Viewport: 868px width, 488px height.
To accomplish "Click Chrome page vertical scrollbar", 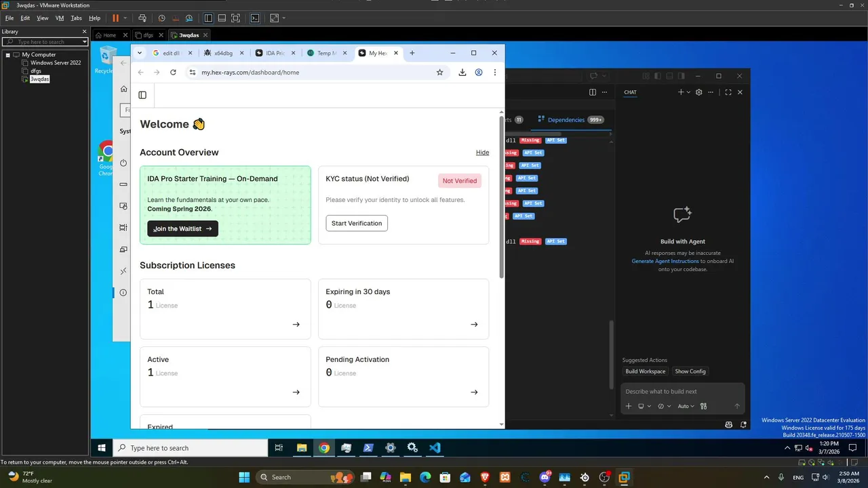I will [502, 198].
